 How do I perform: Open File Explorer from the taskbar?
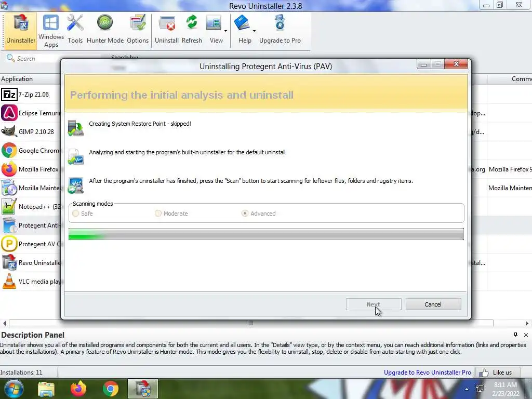[x=46, y=389]
